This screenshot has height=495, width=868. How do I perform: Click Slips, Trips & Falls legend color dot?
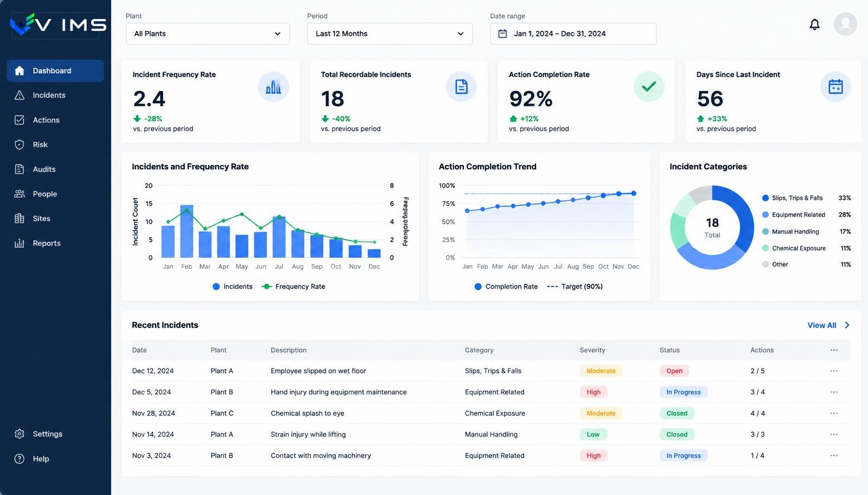[x=765, y=198]
